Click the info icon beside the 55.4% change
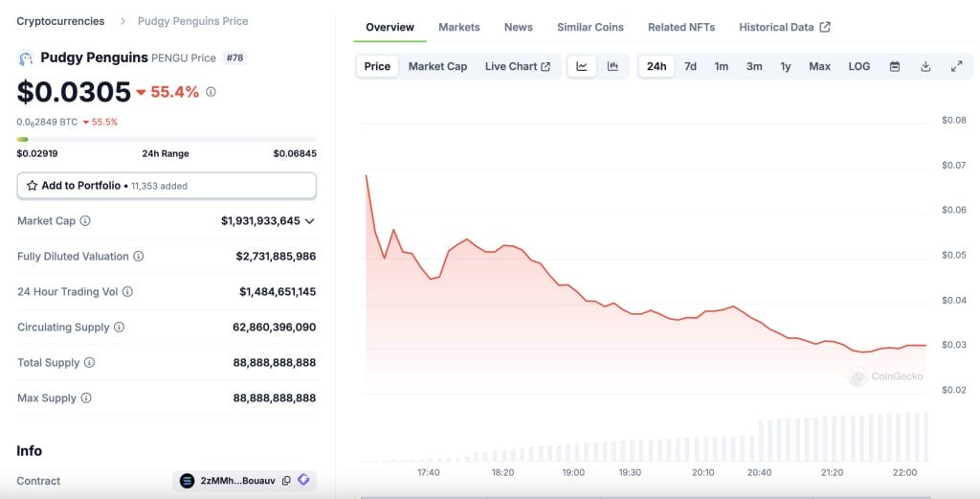Image resolution: width=980 pixels, height=499 pixels. [x=211, y=92]
